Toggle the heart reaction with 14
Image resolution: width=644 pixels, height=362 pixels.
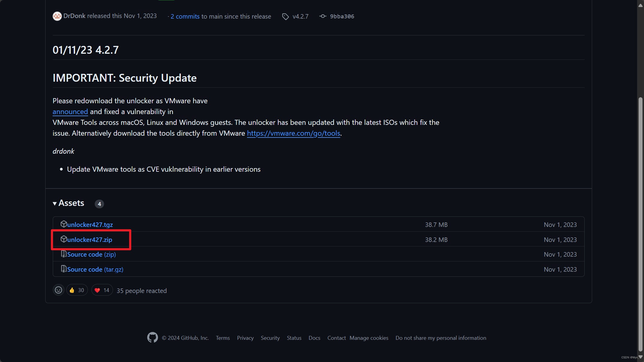pyautogui.click(x=102, y=290)
